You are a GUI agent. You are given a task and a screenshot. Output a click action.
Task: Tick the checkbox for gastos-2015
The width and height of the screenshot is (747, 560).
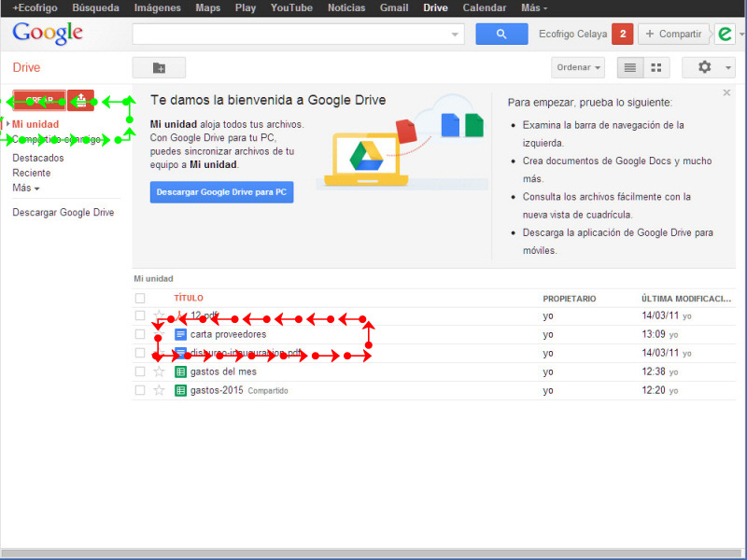(139, 390)
